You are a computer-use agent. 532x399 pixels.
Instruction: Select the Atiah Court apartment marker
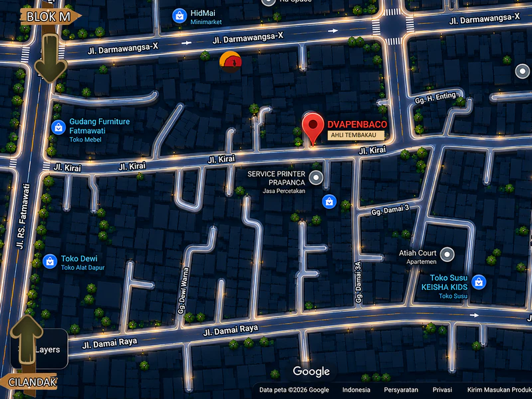[447, 254]
